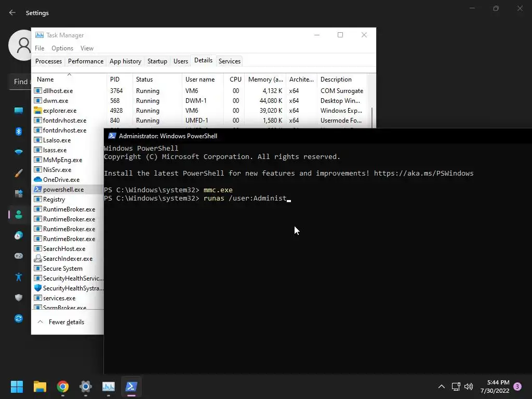This screenshot has width=532, height=399.
Task: Open Windows Update in Settings sidebar
Action: pyautogui.click(x=19, y=318)
